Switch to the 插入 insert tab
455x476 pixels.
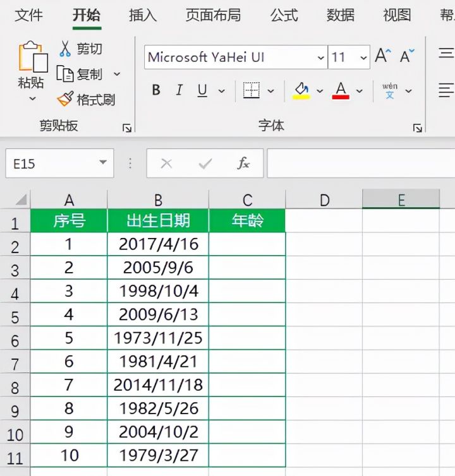[x=143, y=15]
